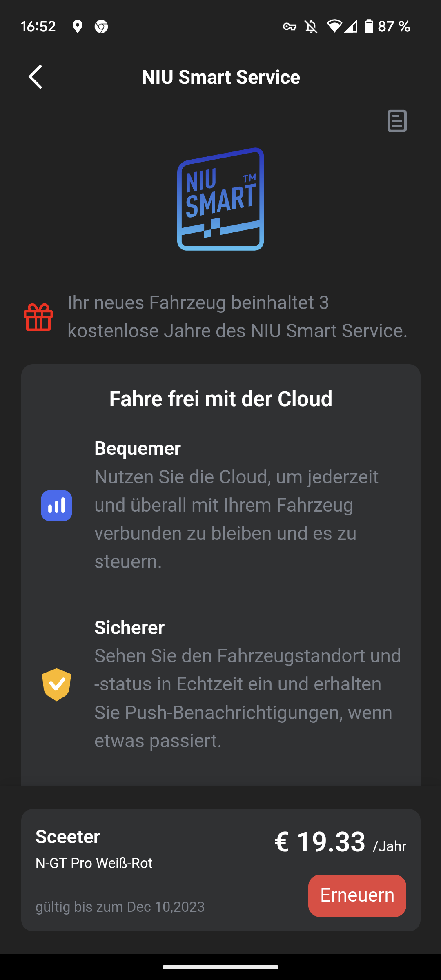441x980 pixels.
Task: Tap the VPN key status icon
Action: click(290, 27)
